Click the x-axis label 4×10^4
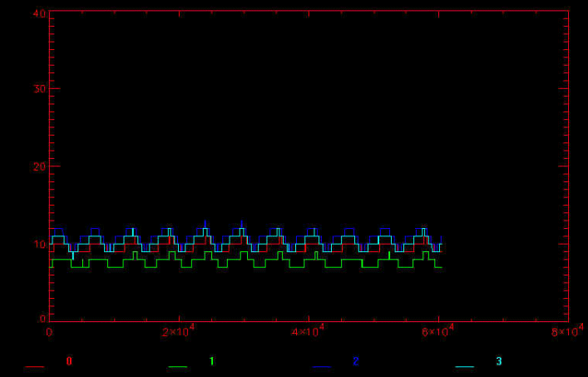588x377 pixels. (x=307, y=331)
